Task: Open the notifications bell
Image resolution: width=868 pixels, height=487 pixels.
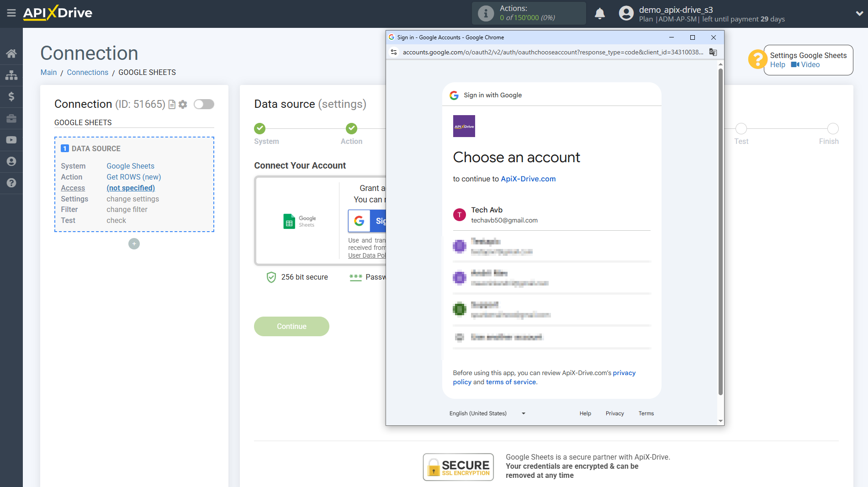Action: (x=600, y=13)
